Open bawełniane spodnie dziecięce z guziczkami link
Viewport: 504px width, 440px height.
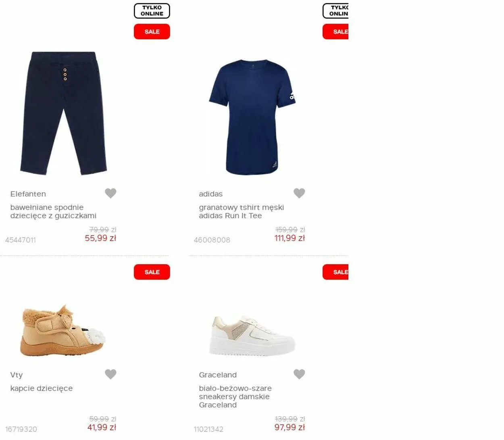(53, 211)
